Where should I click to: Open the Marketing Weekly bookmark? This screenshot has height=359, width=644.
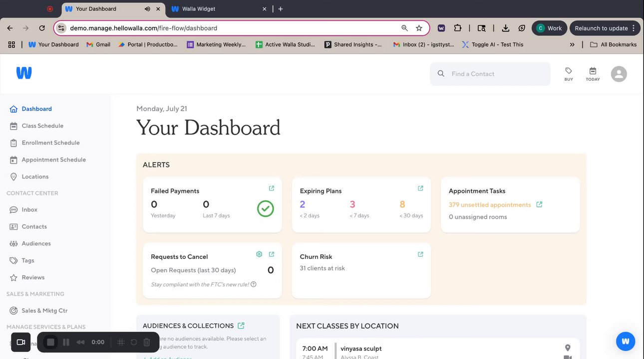(216, 44)
